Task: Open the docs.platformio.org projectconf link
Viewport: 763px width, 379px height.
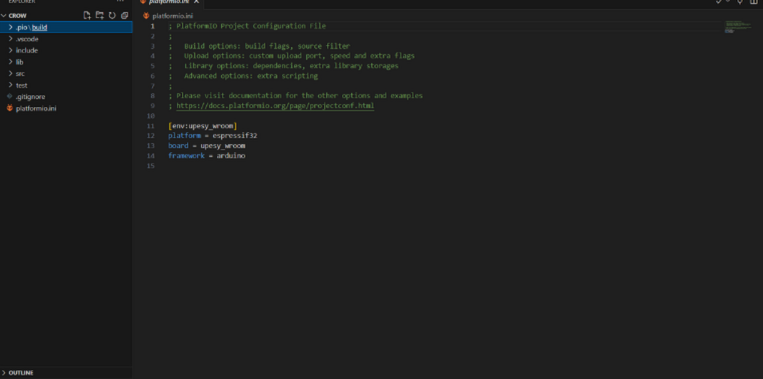Action: pyautogui.click(x=275, y=106)
